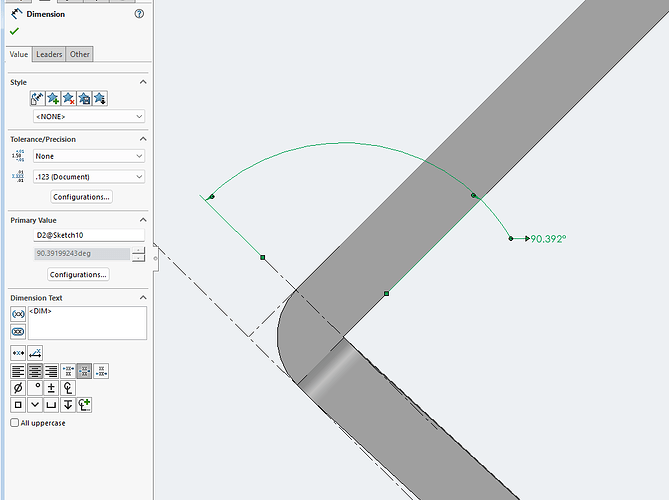The image size is (669, 500).
Task: Open the Tolerance Type None dropdown
Action: [89, 156]
